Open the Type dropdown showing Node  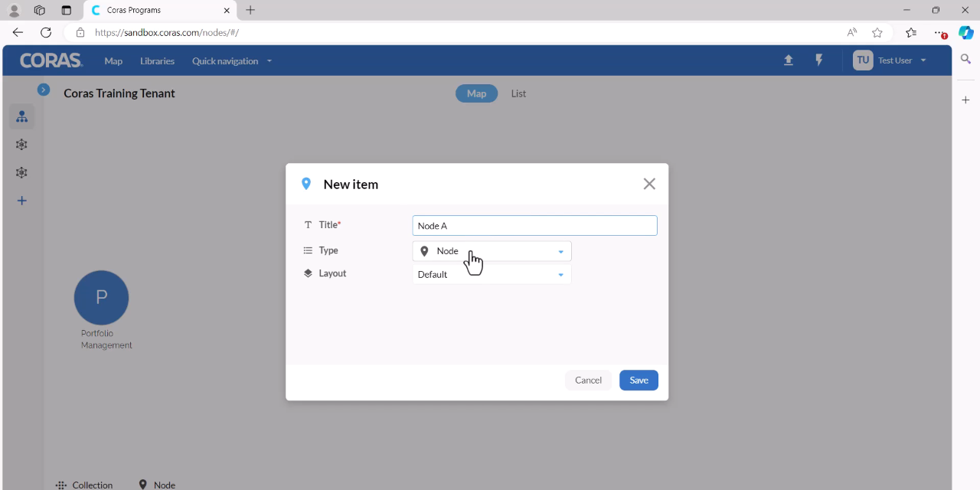click(x=492, y=251)
